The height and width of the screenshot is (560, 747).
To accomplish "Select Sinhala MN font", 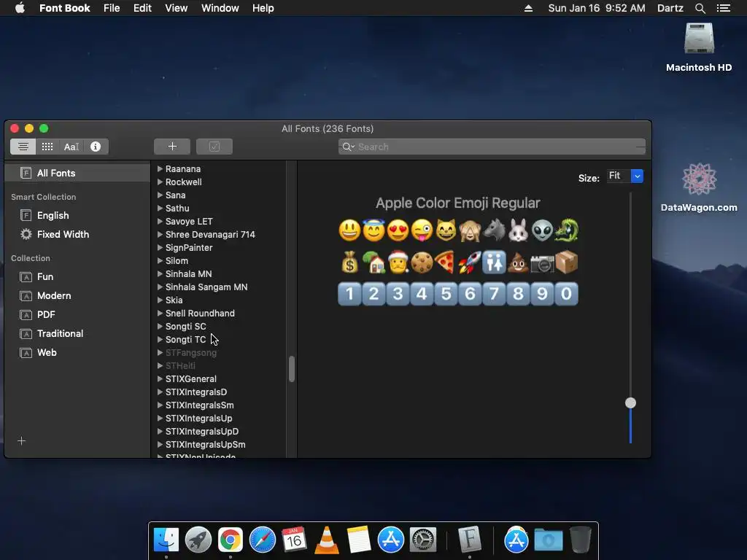I will point(189,274).
